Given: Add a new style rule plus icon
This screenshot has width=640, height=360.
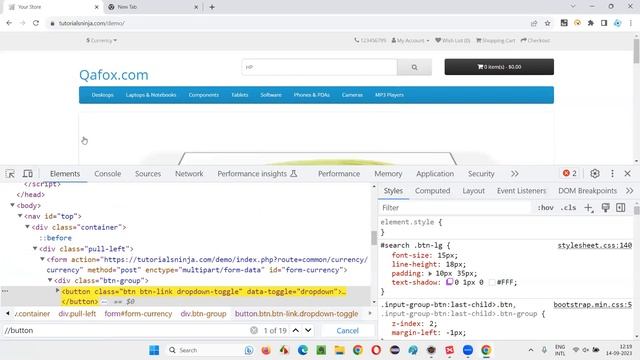Looking at the screenshot, I should point(588,208).
